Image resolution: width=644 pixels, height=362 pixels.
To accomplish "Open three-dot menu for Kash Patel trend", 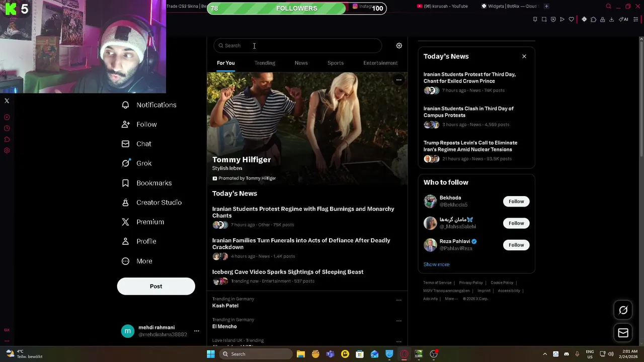I will tap(398, 300).
